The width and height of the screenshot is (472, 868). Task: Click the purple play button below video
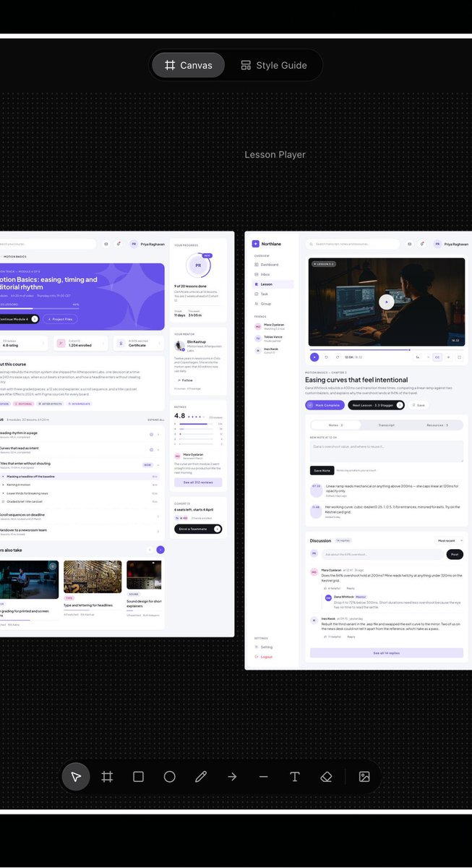314,357
